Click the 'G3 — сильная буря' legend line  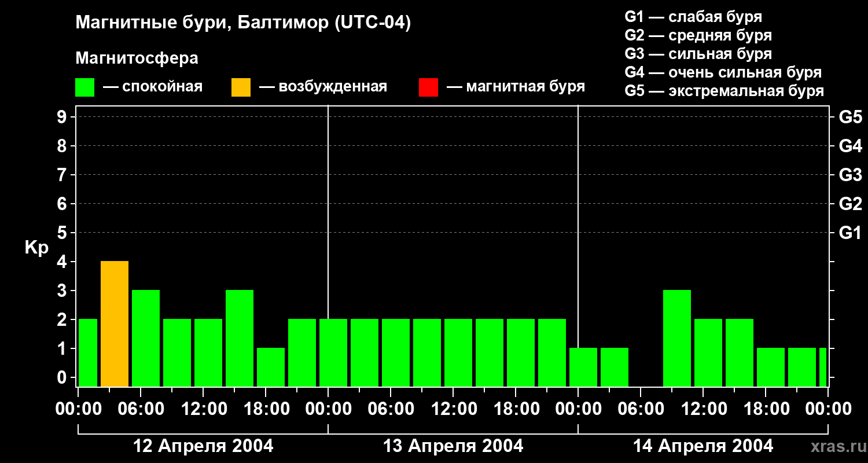click(698, 54)
